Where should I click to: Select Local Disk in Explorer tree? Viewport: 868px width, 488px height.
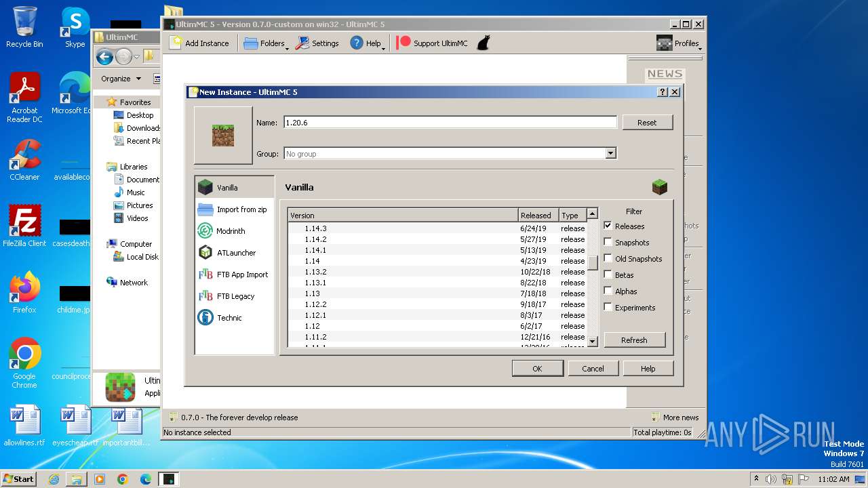pyautogui.click(x=136, y=257)
